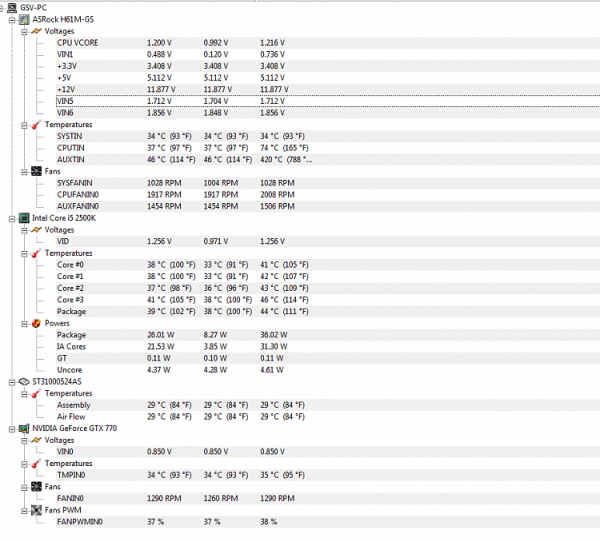Image resolution: width=600 pixels, height=542 pixels.
Task: Select the VID voltage row
Action: point(328,241)
